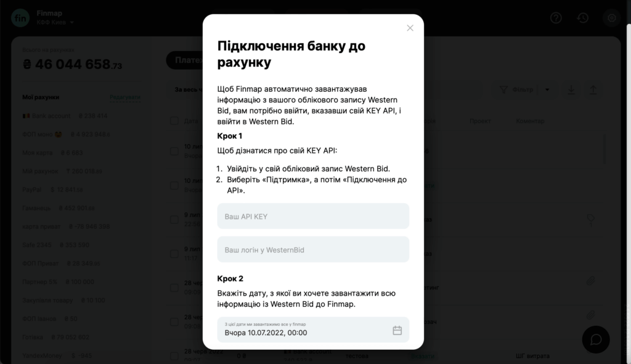The image size is (631, 364).
Task: Open the history clock icon
Action: [x=583, y=18]
